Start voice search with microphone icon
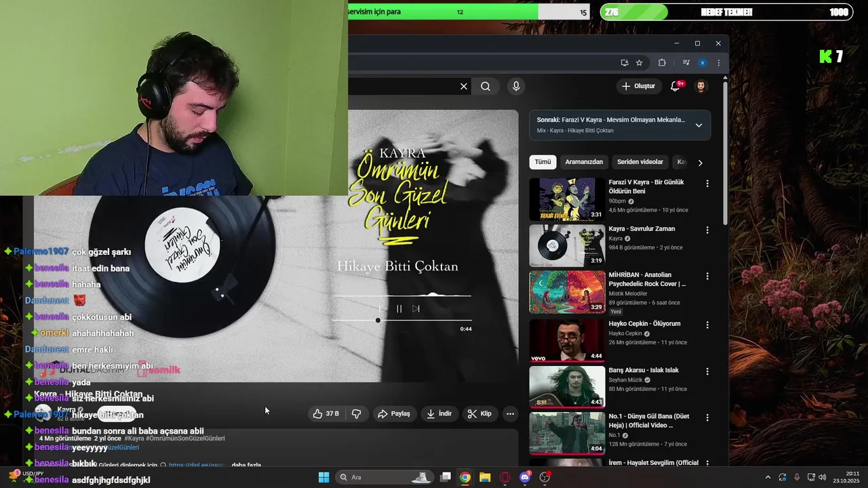The width and height of the screenshot is (868, 488). (516, 86)
